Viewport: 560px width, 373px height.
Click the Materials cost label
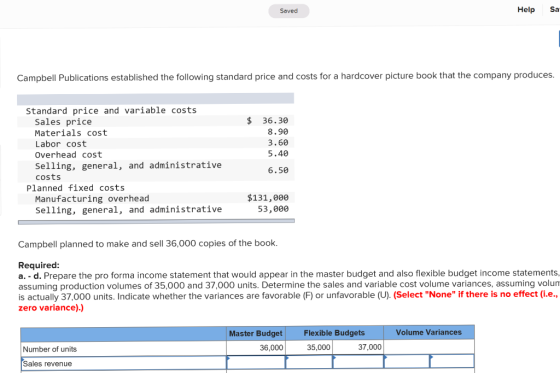71,133
